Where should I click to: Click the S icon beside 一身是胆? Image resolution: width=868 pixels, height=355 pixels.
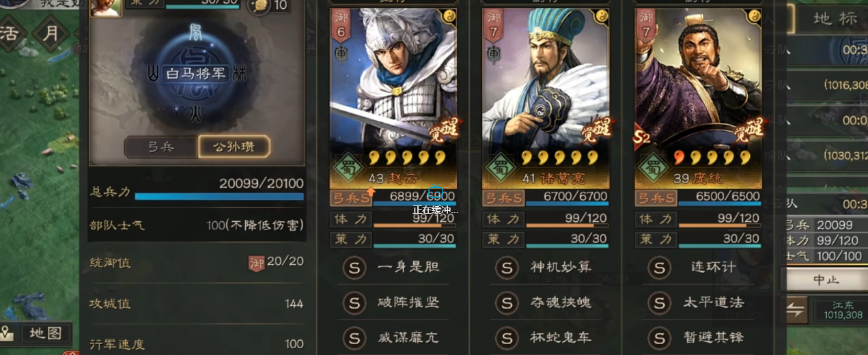pos(354,267)
